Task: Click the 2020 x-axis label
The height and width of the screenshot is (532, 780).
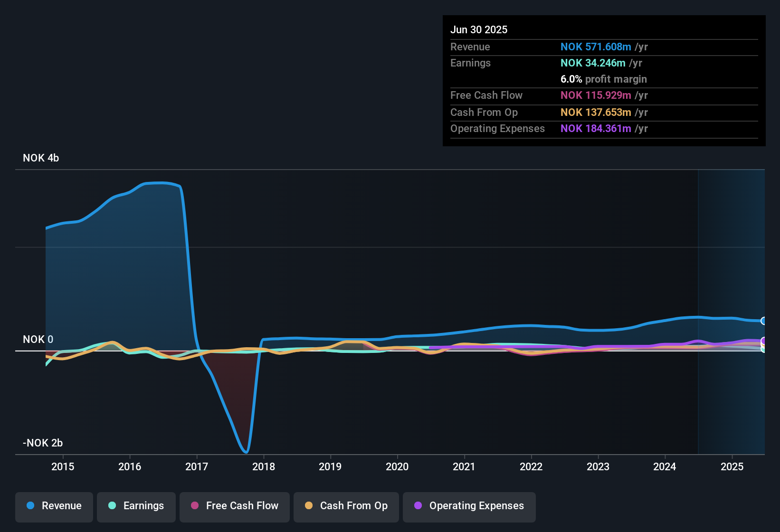Action: point(397,466)
